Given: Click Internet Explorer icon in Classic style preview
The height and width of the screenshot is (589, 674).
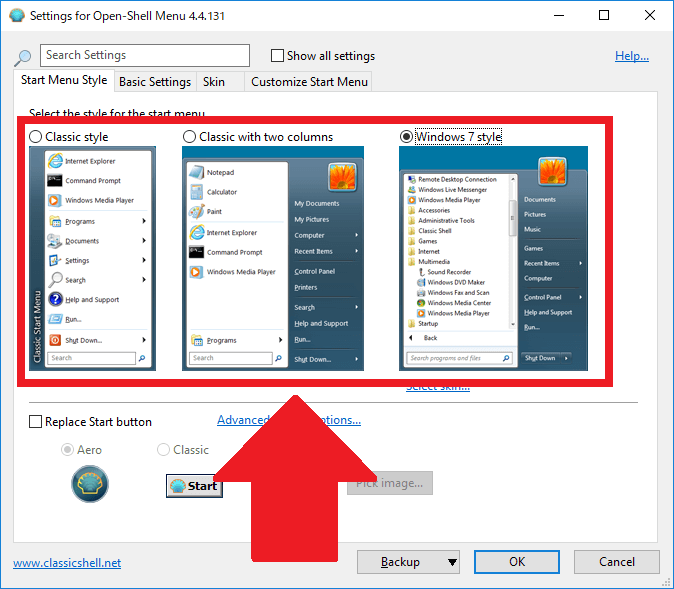Looking at the screenshot, I should click(x=56, y=161).
